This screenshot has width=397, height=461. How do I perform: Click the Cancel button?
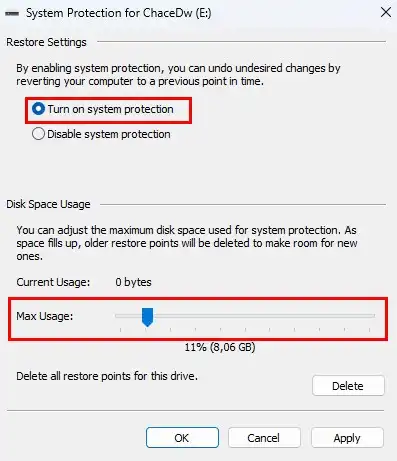click(264, 438)
